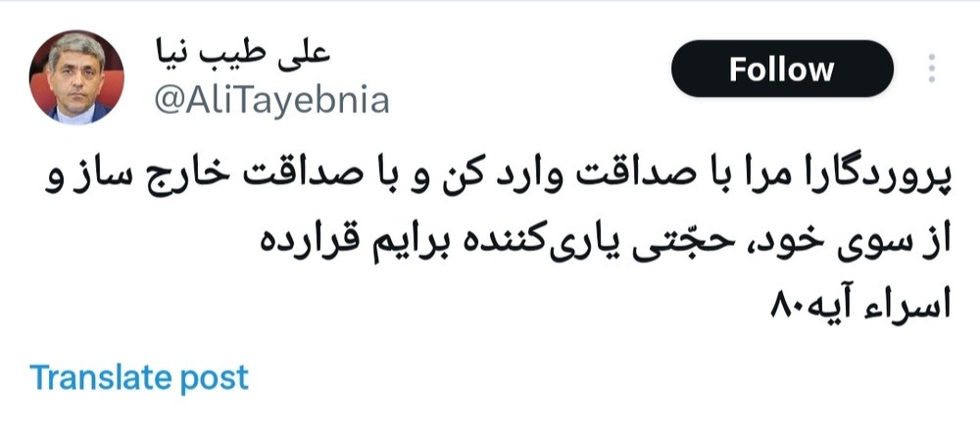Viewport: 980px width, 437px height.
Task: Click the Follow button
Action: click(782, 69)
